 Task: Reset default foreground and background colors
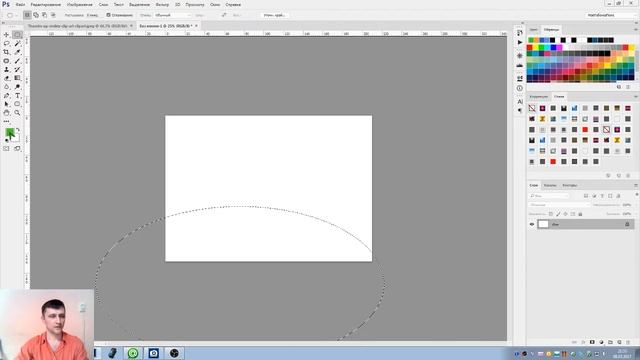click(6, 140)
